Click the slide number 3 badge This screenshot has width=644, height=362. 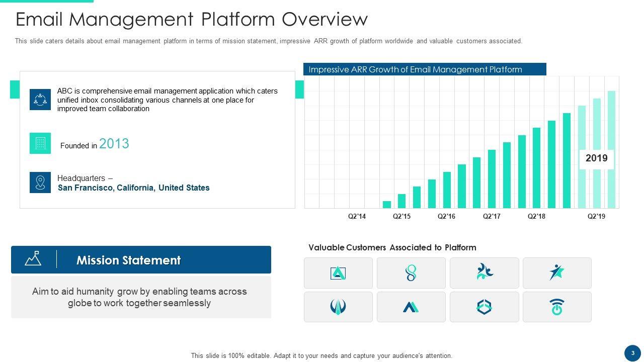632,353
